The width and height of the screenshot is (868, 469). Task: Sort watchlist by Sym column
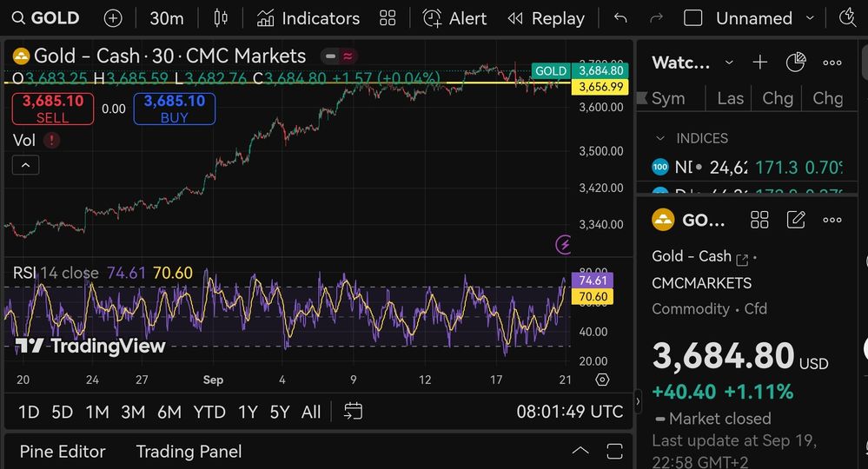[x=668, y=98]
